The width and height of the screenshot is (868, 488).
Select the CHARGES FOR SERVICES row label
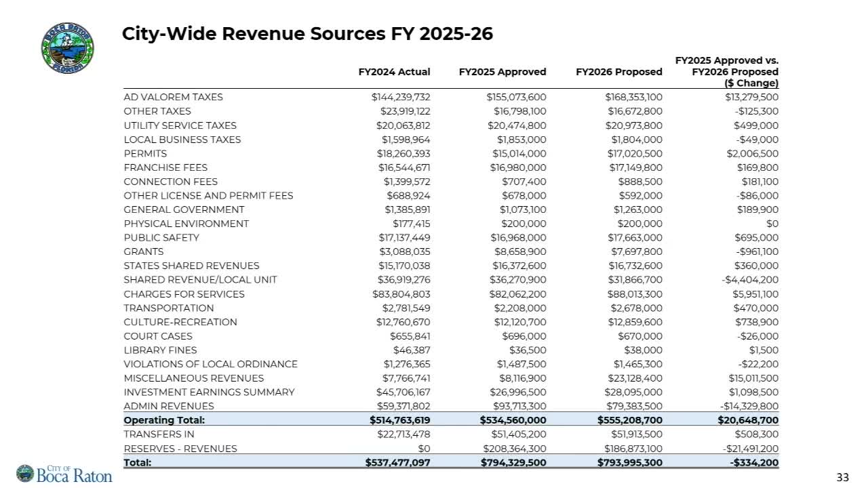184,294
